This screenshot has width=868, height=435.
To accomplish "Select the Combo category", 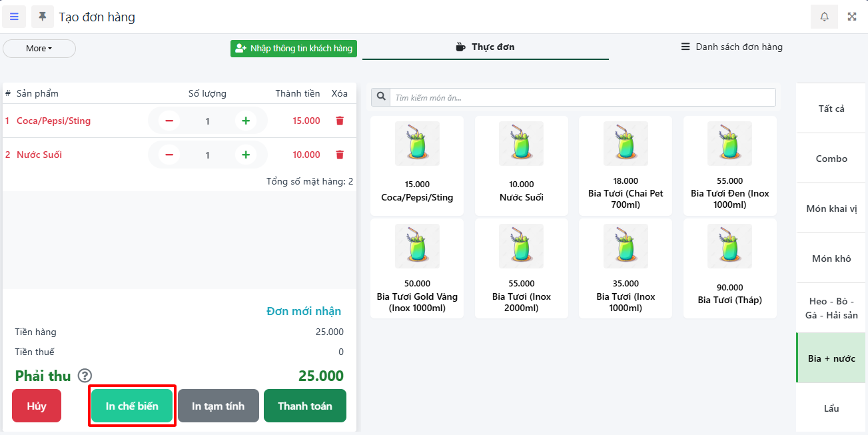I will point(831,159).
